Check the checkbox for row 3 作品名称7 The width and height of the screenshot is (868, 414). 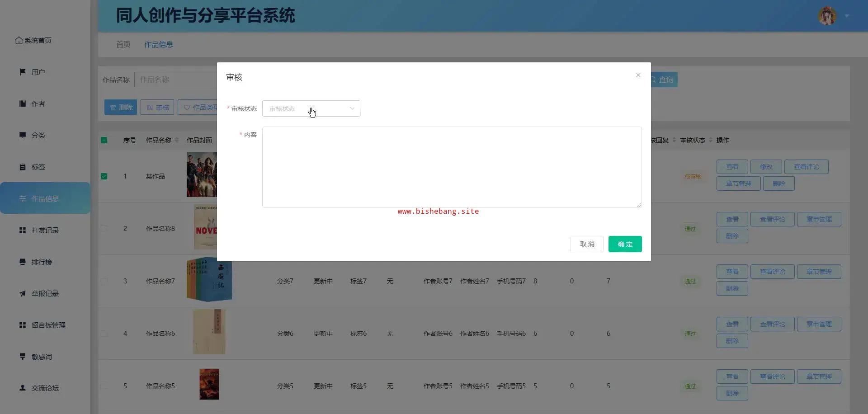pyautogui.click(x=104, y=281)
